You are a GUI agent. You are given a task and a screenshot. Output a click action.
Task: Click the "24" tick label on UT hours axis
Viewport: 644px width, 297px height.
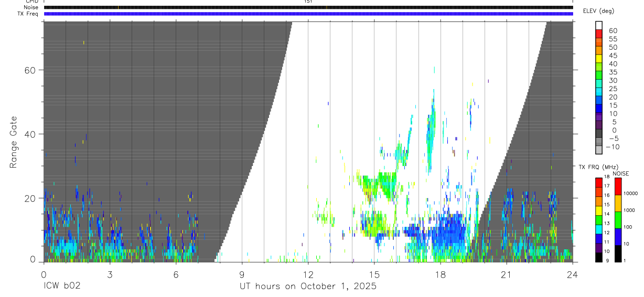572,274
